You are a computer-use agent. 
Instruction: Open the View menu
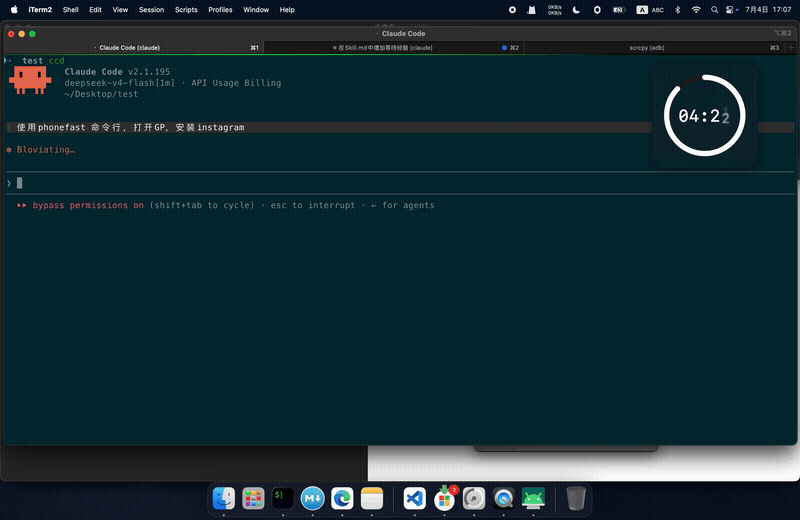click(x=120, y=10)
